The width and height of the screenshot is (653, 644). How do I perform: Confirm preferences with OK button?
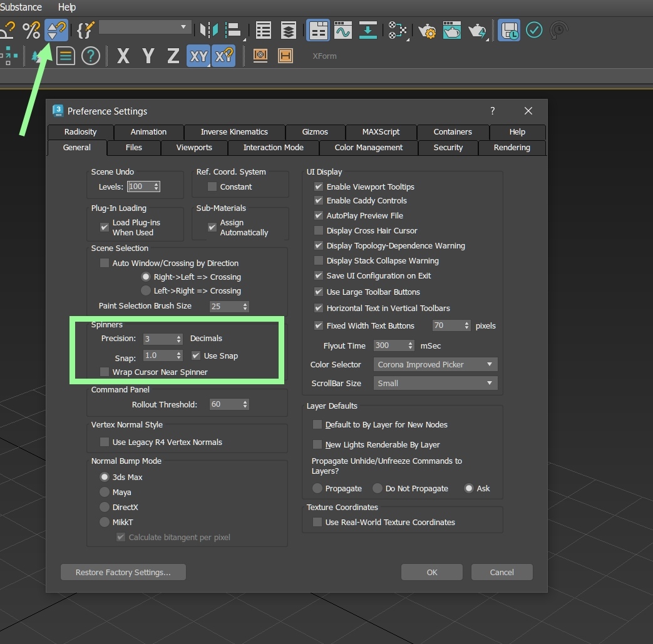[x=432, y=572]
